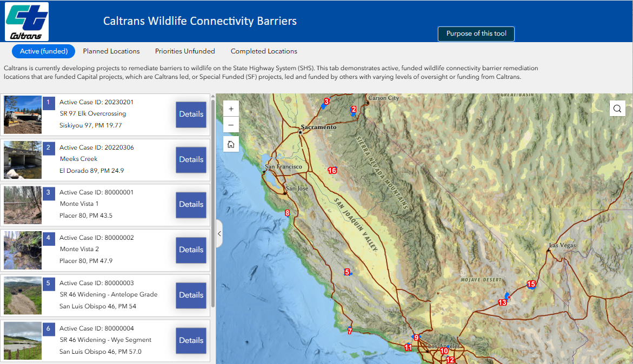This screenshot has height=364, width=633.
Task: Click Antelope Grade photo thumbnail
Action: click(x=23, y=295)
